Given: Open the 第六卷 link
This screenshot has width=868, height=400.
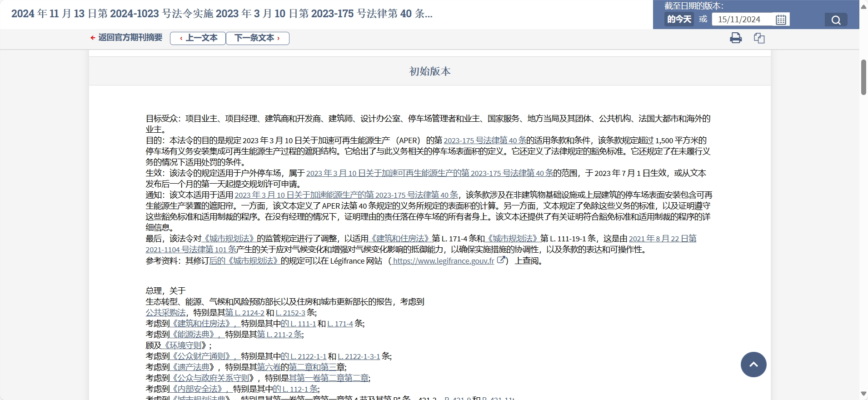Looking at the screenshot, I should pos(269,367).
